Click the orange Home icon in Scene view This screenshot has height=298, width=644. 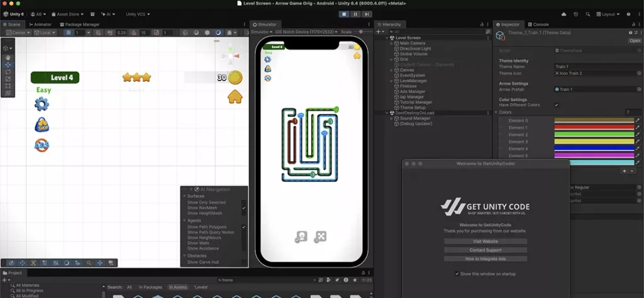(x=235, y=97)
